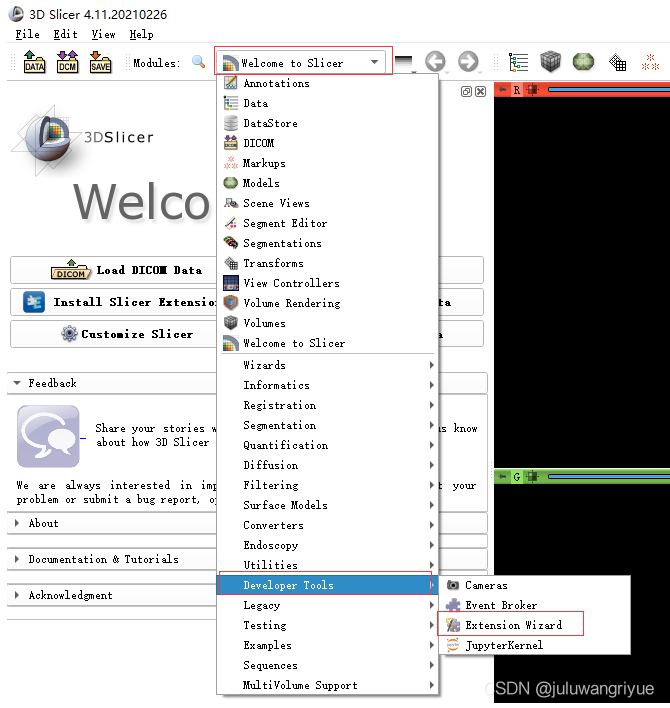Open the Models green toolbar icon
This screenshot has width=670, height=708.
click(x=583, y=62)
